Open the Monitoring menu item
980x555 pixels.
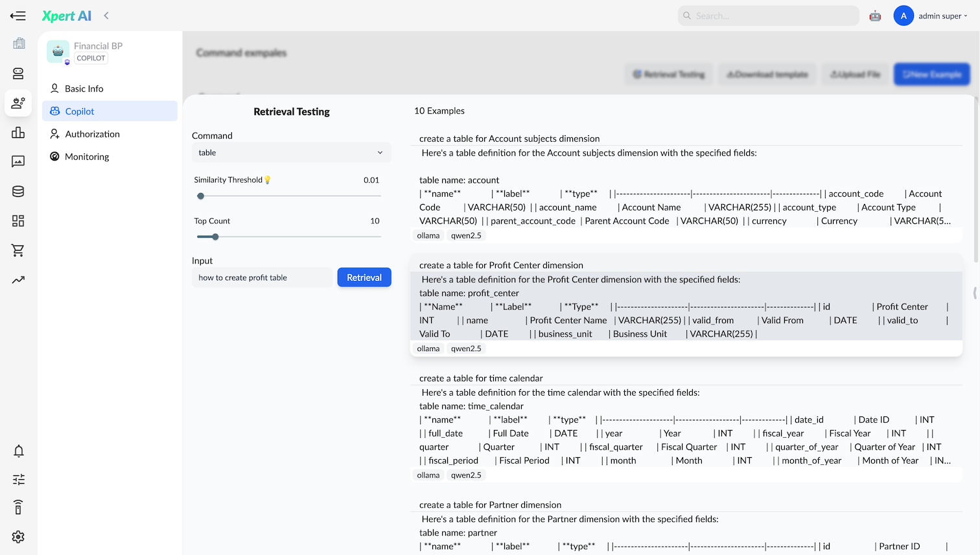click(110, 156)
